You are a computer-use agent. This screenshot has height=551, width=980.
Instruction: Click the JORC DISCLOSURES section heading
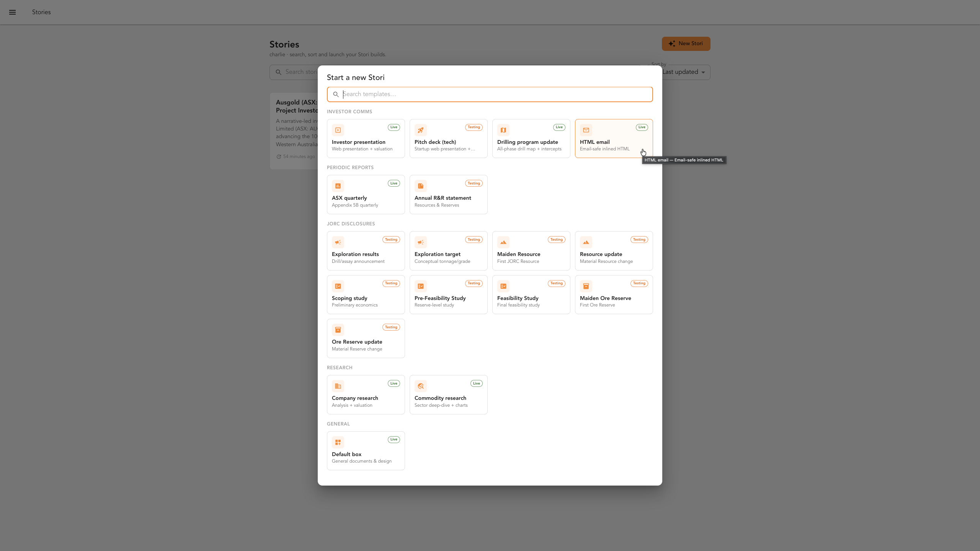pos(351,224)
